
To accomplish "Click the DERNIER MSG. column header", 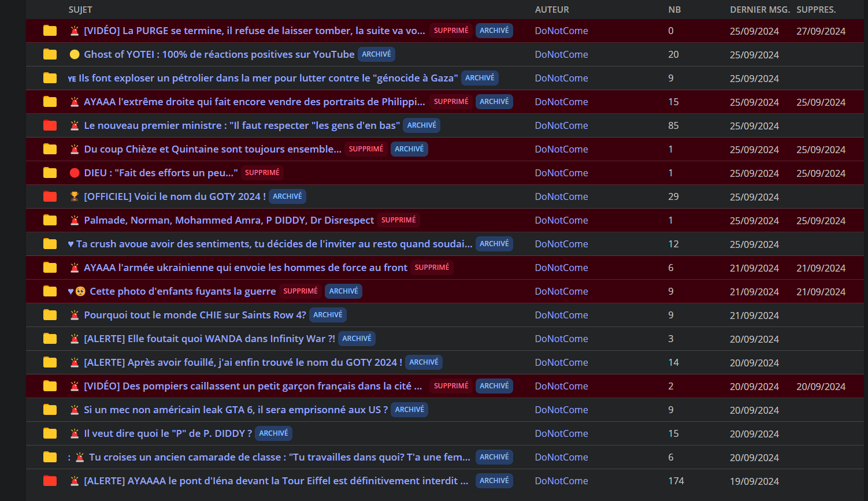I will pos(759,10).
